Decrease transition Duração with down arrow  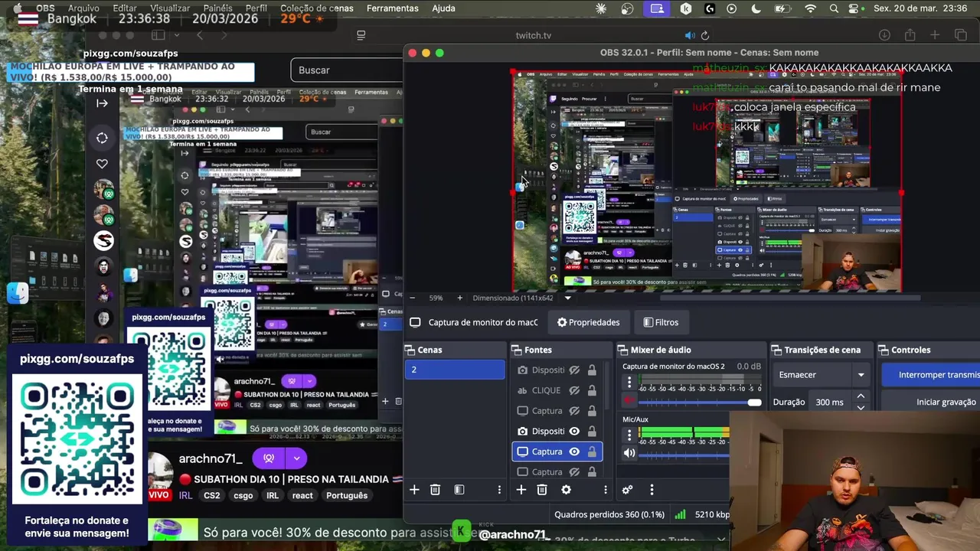pos(861,407)
